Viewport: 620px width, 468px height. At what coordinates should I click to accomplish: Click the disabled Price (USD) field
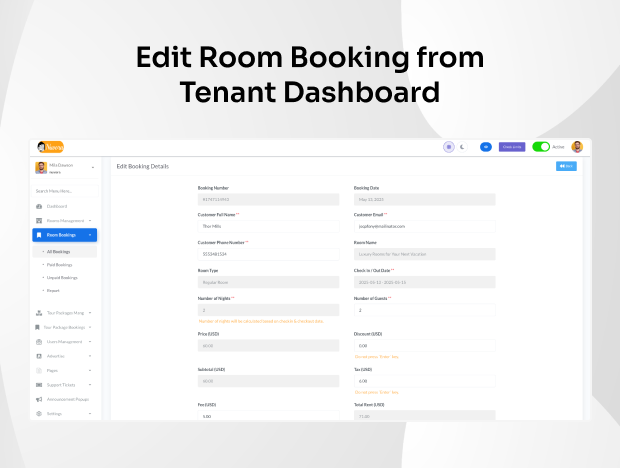pyautogui.click(x=268, y=345)
